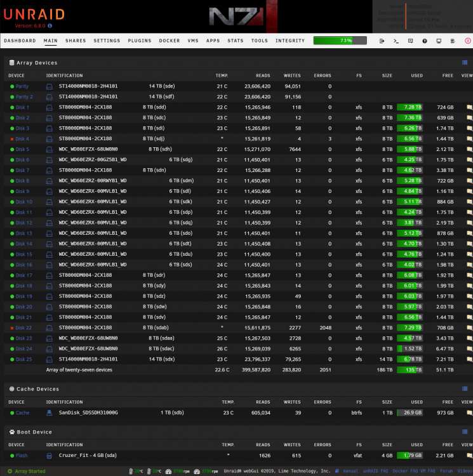The image size is (473, 476).
Task: Click the green status dot for Disk 7
Action: click(12, 171)
